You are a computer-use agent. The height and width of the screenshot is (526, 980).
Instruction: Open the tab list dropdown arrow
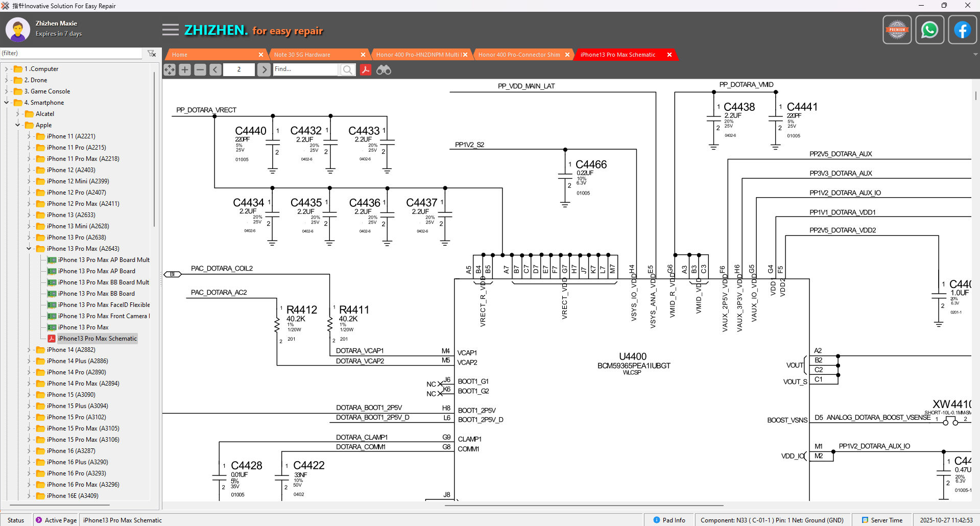[975, 54]
